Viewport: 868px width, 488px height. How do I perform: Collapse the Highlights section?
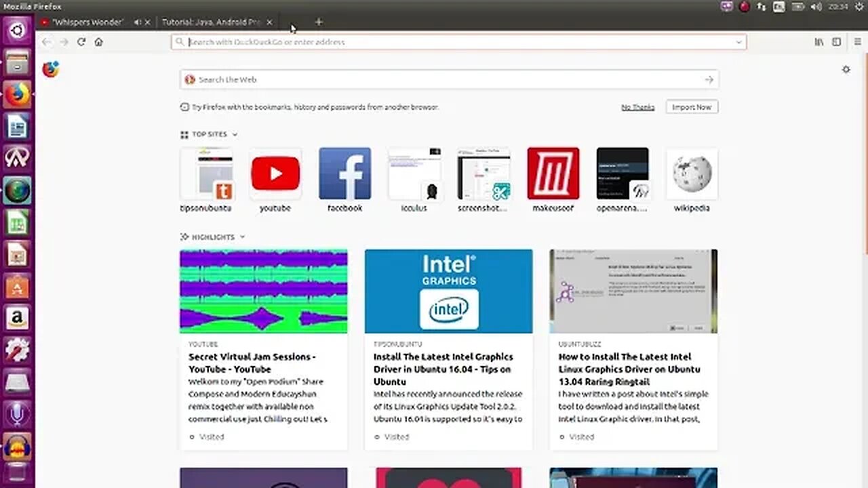coord(242,237)
